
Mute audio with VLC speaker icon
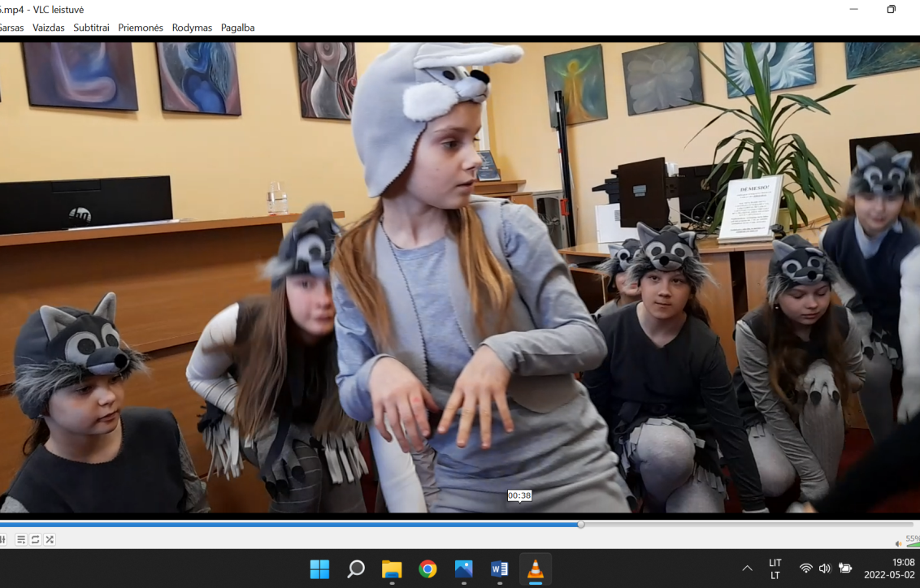898,543
